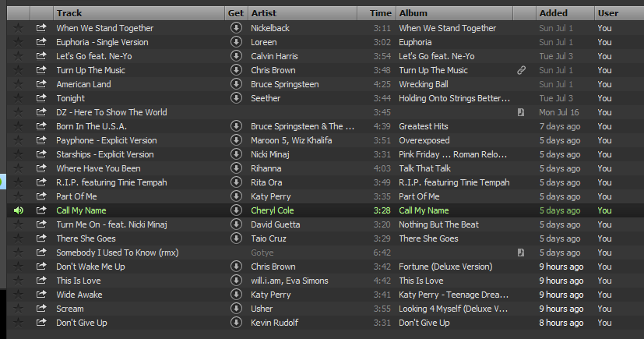Toggle the star for Scream
This screenshot has width=644, height=339.
[x=19, y=309]
